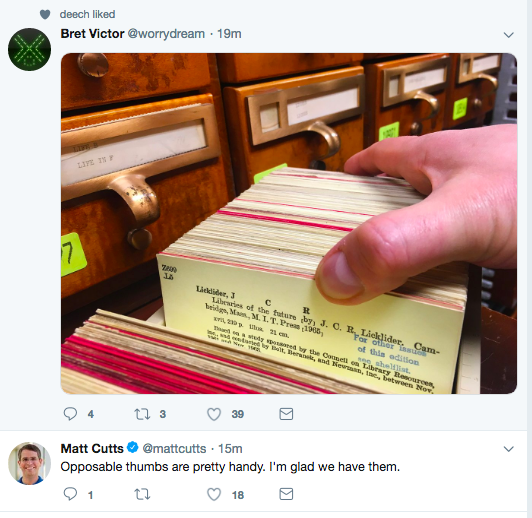Like Bret Victor's tweet with heart icon
Screen dimensions: 532x518
pos(214,414)
